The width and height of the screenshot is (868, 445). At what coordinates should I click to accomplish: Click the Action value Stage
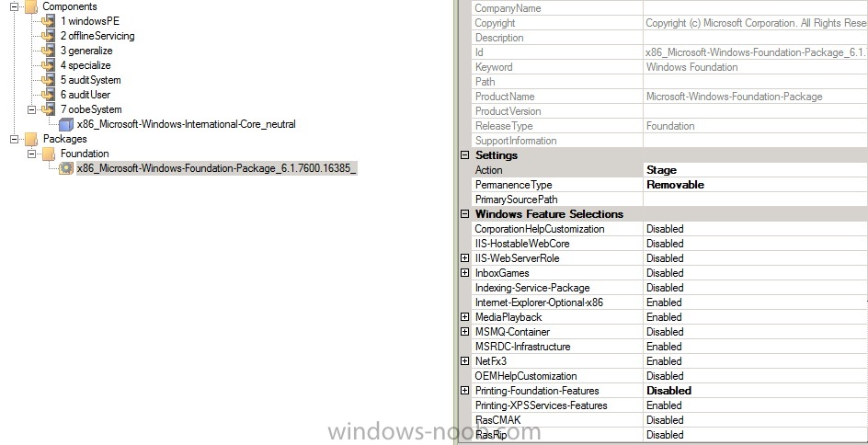755,170
